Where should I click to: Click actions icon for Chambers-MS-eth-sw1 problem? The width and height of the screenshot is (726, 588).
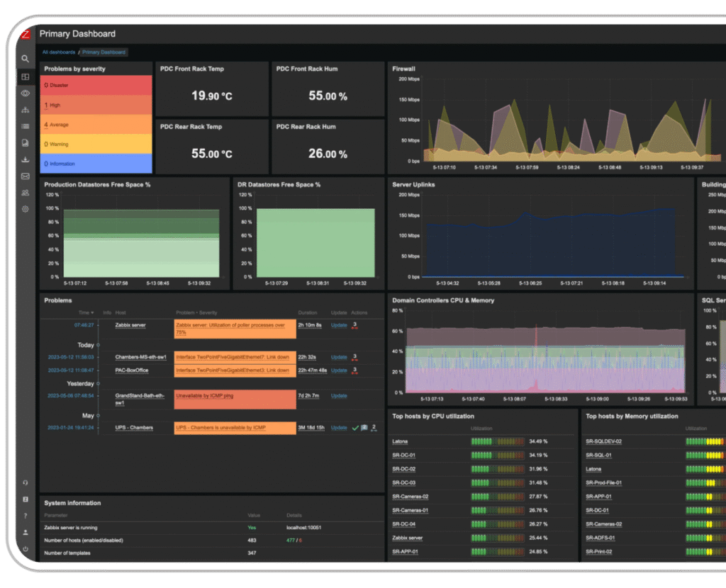(x=354, y=358)
